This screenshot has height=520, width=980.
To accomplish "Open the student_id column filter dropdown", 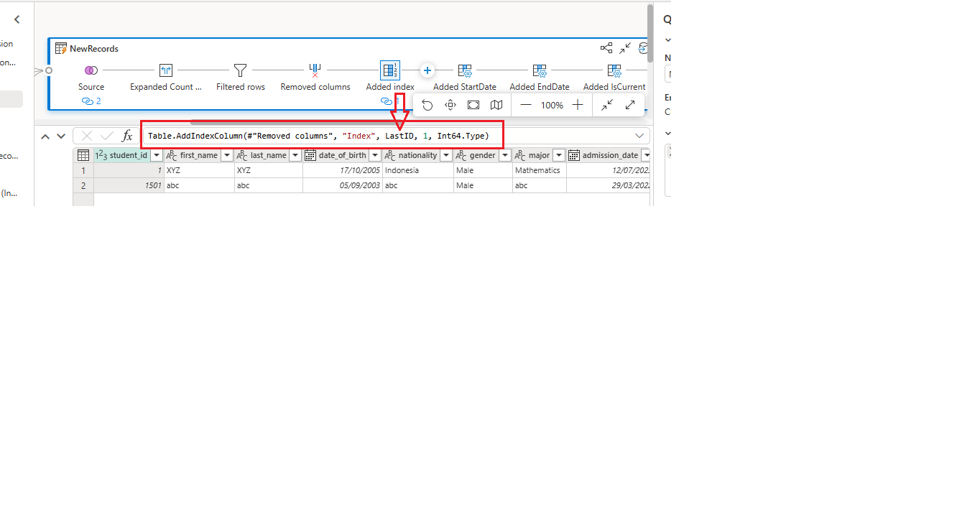I will click(x=157, y=155).
